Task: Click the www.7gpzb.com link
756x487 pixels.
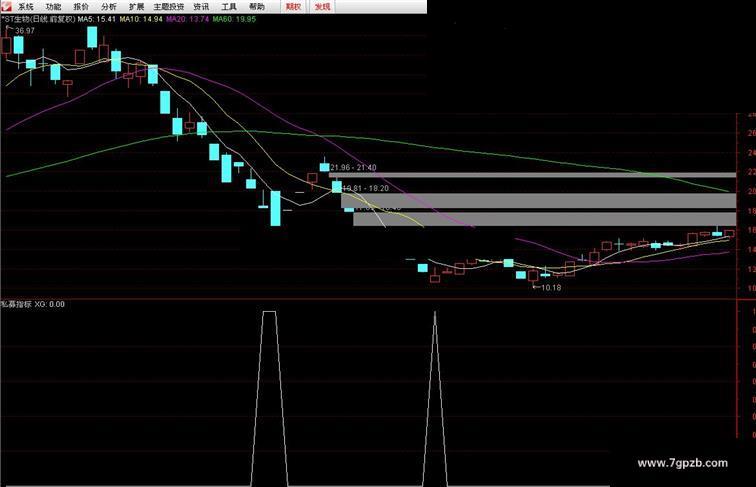Action: pyautogui.click(x=683, y=463)
